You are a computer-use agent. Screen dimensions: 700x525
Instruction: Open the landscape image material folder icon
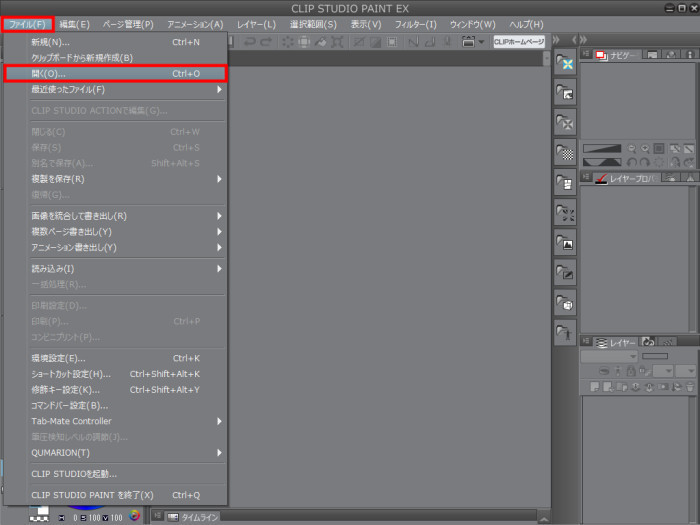(565, 242)
